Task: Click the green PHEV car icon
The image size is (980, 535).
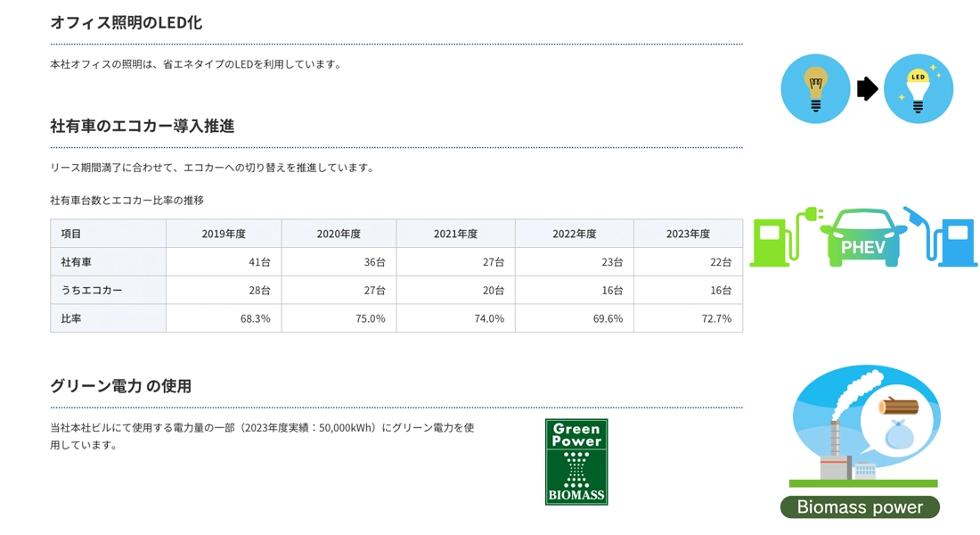Action: coord(863,238)
